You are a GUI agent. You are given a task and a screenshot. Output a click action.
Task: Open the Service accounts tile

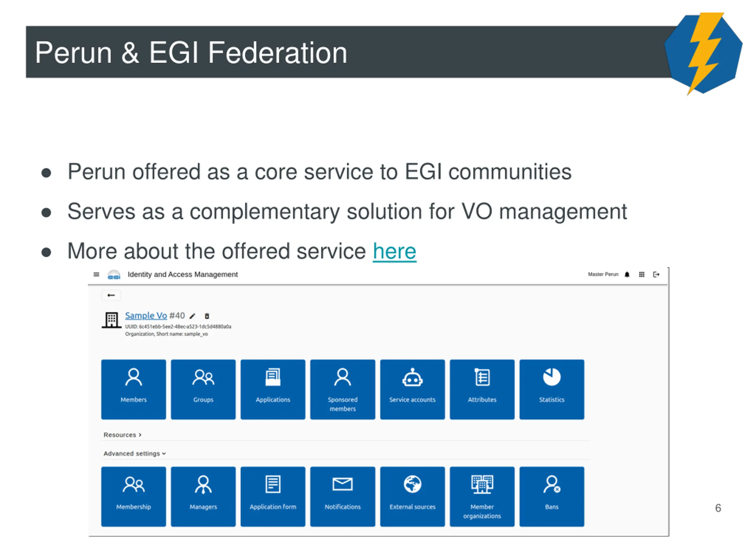coord(413,389)
